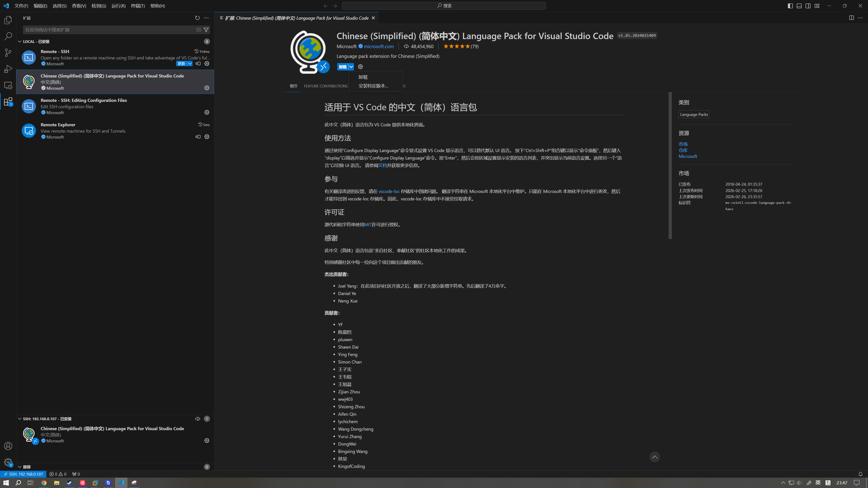Switch to the 细节 tab
This screenshot has height=488, width=868.
pos(293,86)
